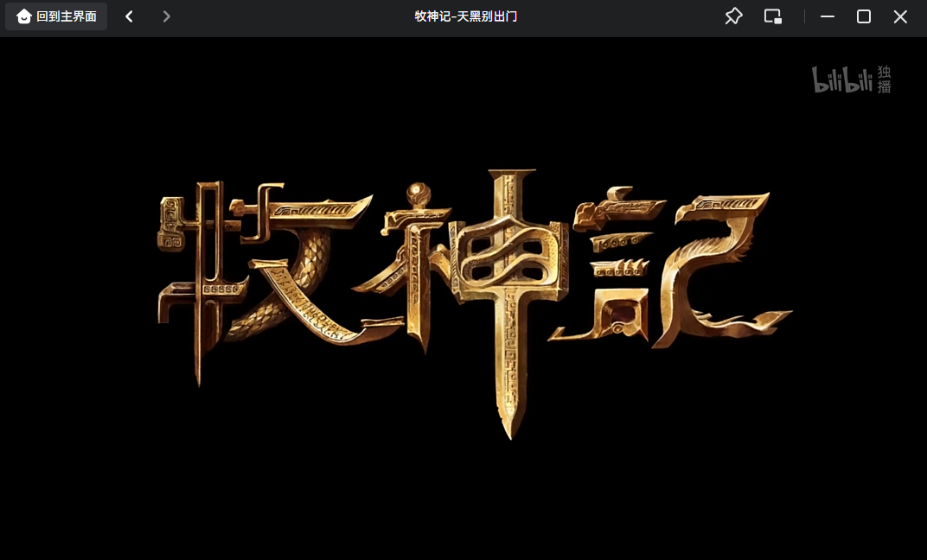Expand the window using the maximize control

862,16
